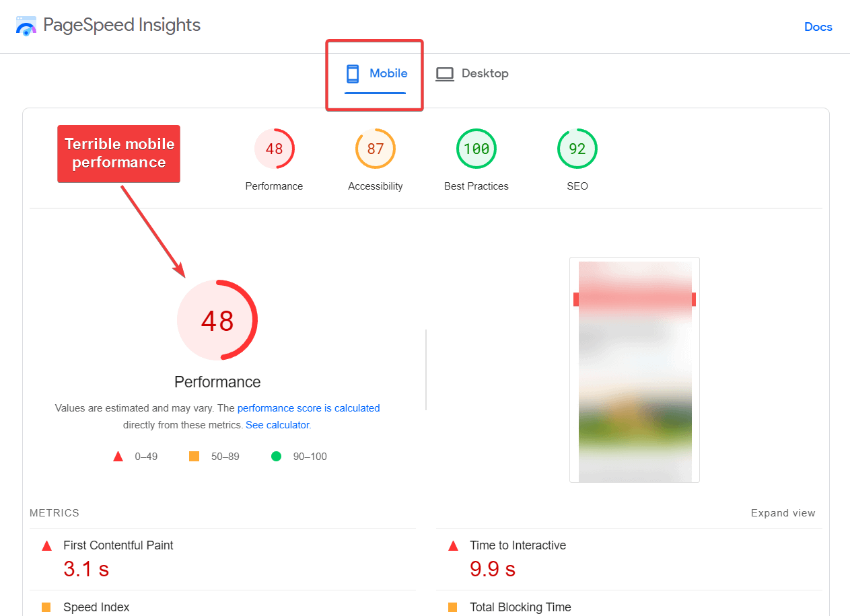Click the orange square next to Speed Index
850x616 pixels.
46,607
